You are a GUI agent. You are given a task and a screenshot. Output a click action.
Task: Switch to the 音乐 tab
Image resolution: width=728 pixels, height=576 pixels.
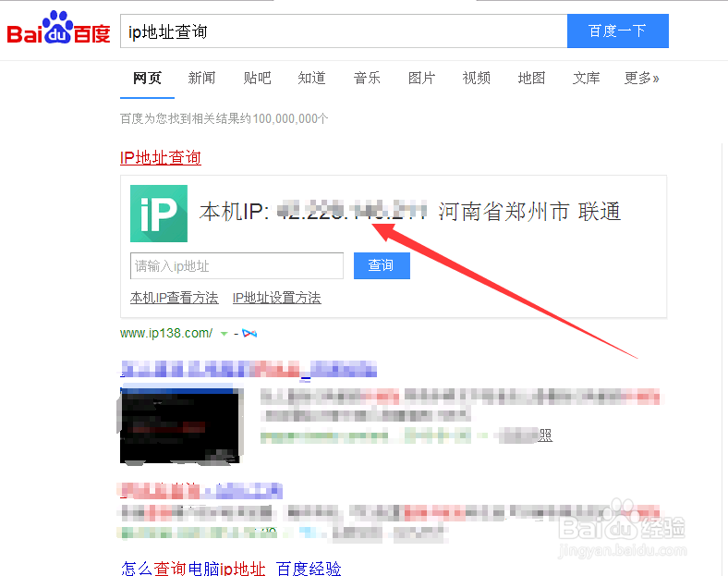(x=367, y=78)
